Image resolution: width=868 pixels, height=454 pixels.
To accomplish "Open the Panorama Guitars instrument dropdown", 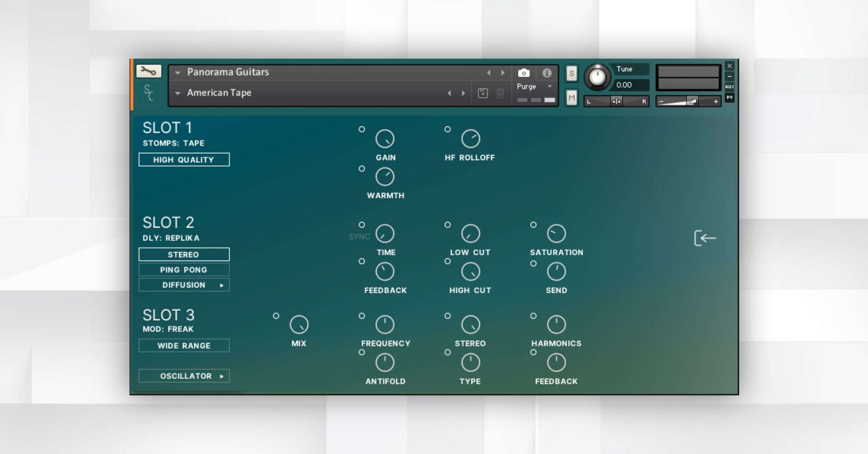I will click(178, 72).
